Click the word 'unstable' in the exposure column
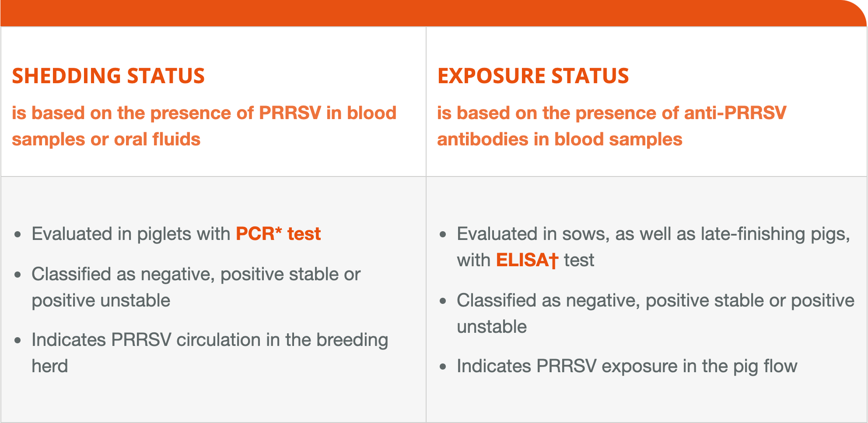 (x=492, y=327)
